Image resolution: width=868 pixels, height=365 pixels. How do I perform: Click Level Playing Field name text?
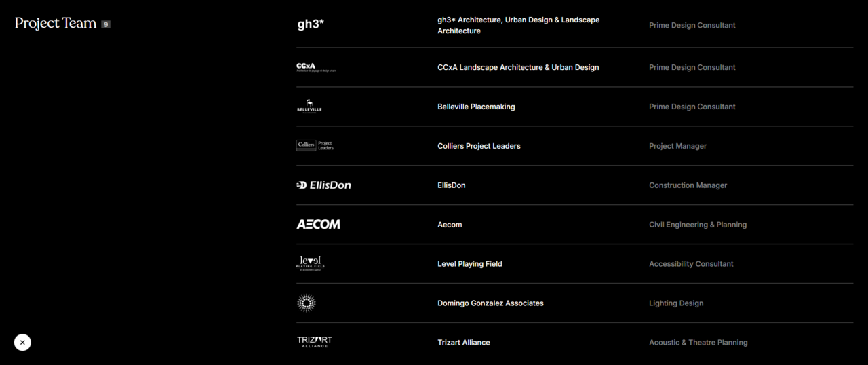(x=469, y=264)
